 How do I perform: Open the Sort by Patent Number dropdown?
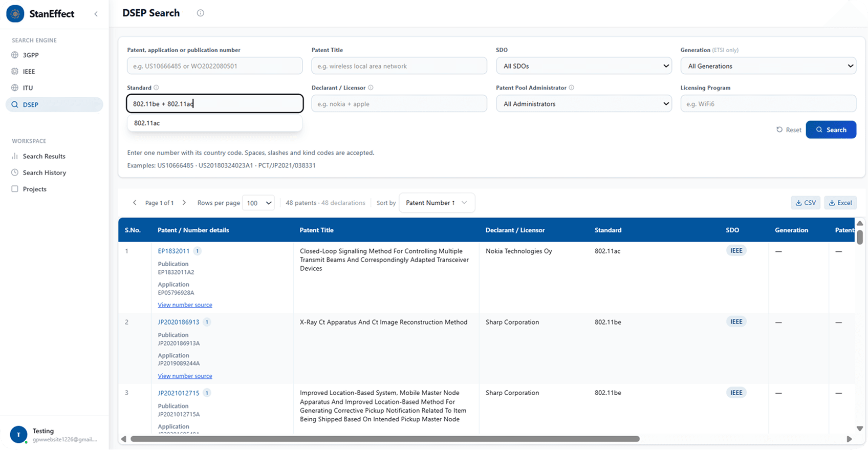click(x=437, y=203)
